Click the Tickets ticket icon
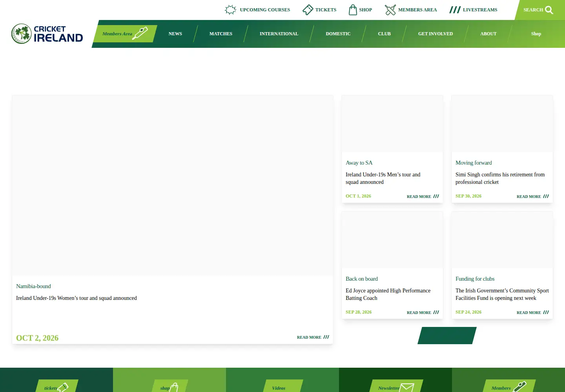 click(x=308, y=10)
